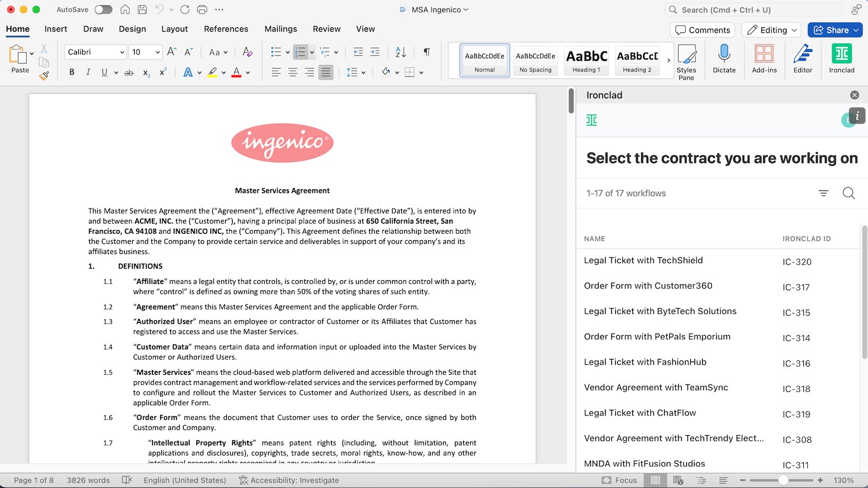Click the Format Painter brush icon
868x488 pixels.
(44, 75)
